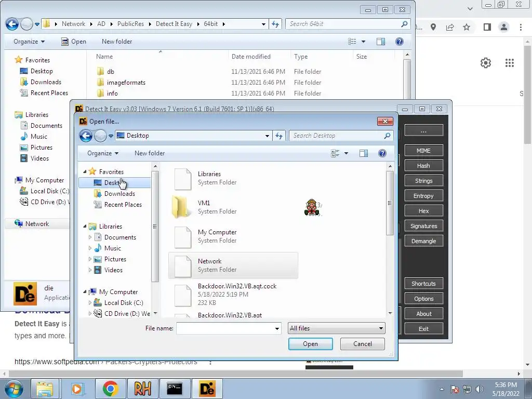Click Exit button in Detect It Easy
The image size is (532, 399).
click(424, 329)
